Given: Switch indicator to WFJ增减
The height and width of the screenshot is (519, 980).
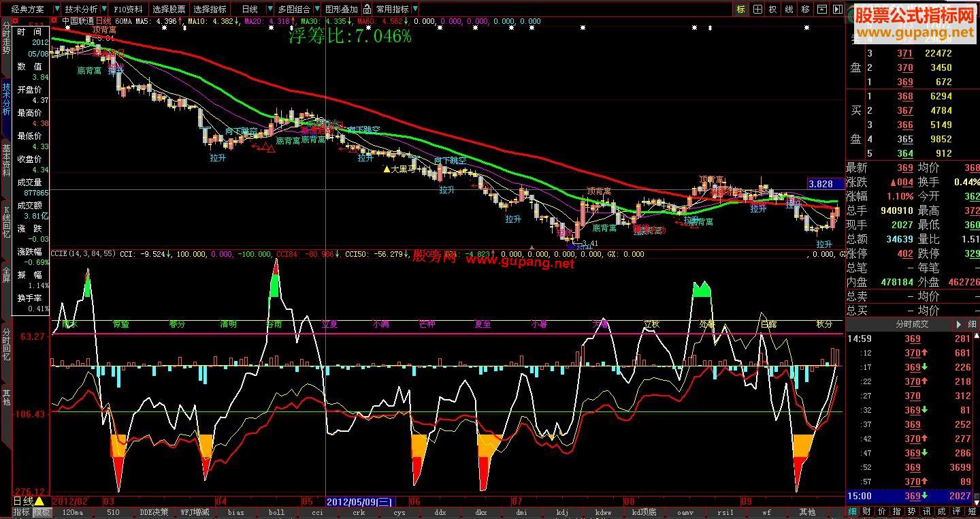Looking at the screenshot, I should click(x=195, y=512).
